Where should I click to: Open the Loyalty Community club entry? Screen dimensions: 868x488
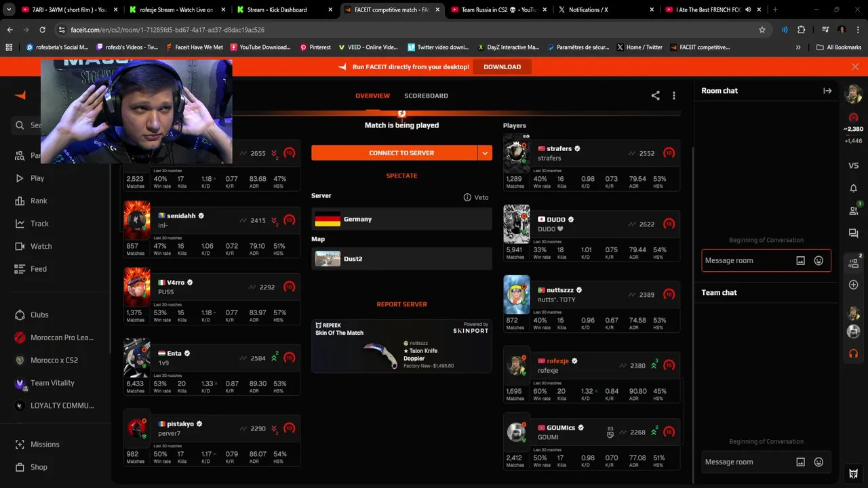[54, 405]
